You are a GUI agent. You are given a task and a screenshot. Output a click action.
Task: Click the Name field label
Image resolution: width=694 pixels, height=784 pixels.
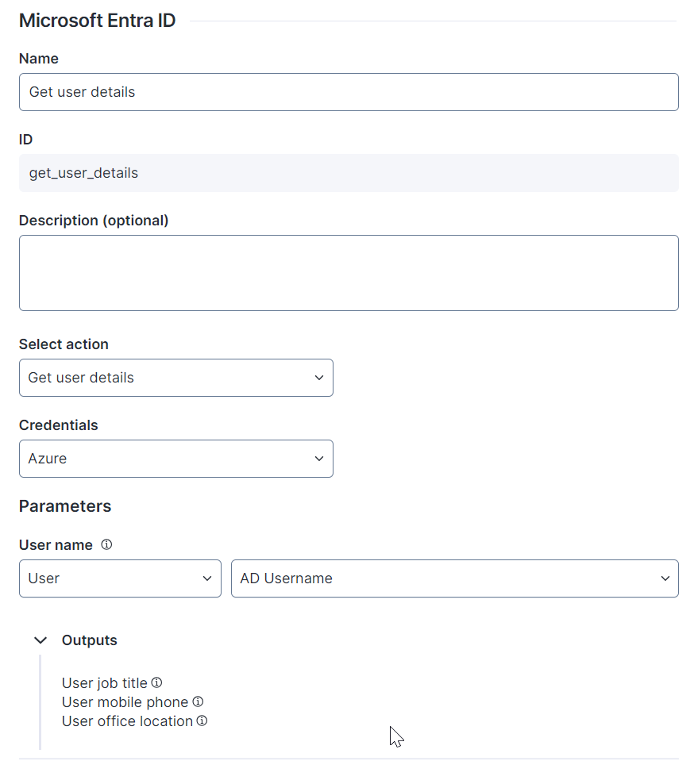(x=39, y=59)
